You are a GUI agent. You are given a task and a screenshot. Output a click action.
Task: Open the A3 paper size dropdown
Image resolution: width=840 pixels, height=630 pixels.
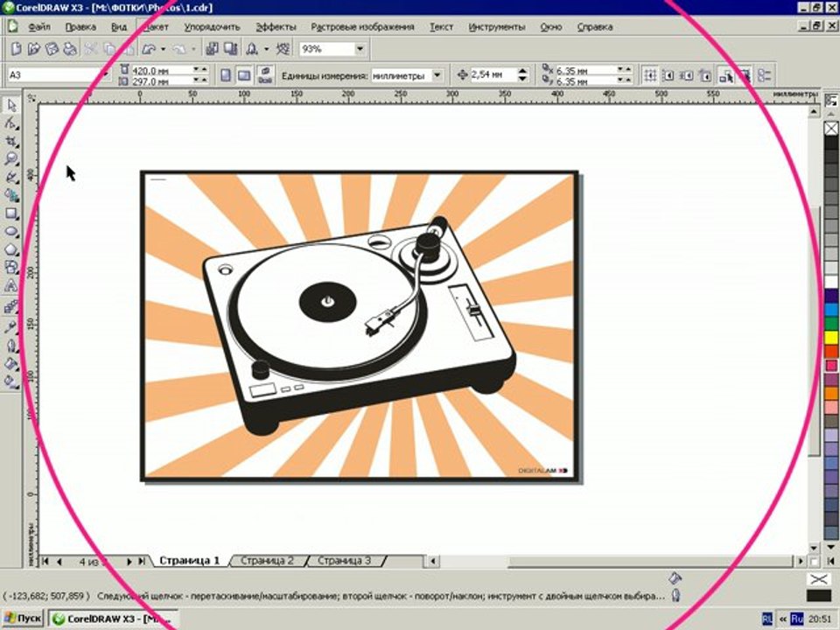click(x=104, y=75)
